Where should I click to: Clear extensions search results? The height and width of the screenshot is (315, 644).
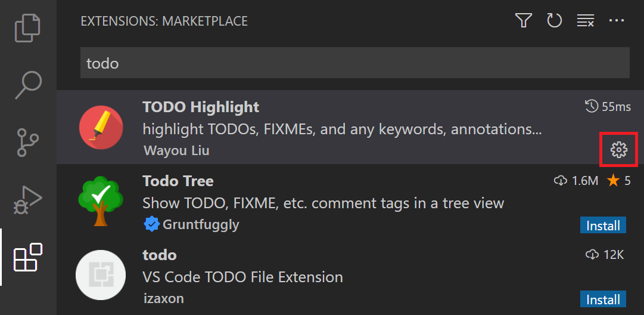coord(586,21)
